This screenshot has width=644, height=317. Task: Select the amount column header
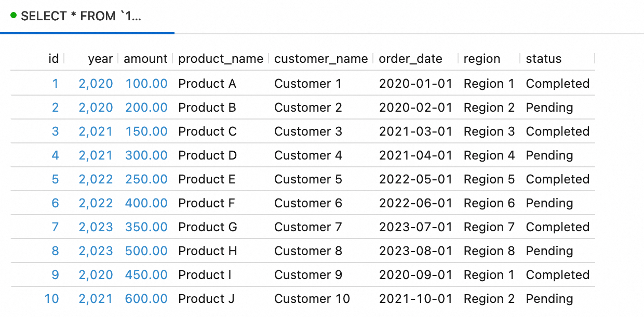tap(145, 59)
